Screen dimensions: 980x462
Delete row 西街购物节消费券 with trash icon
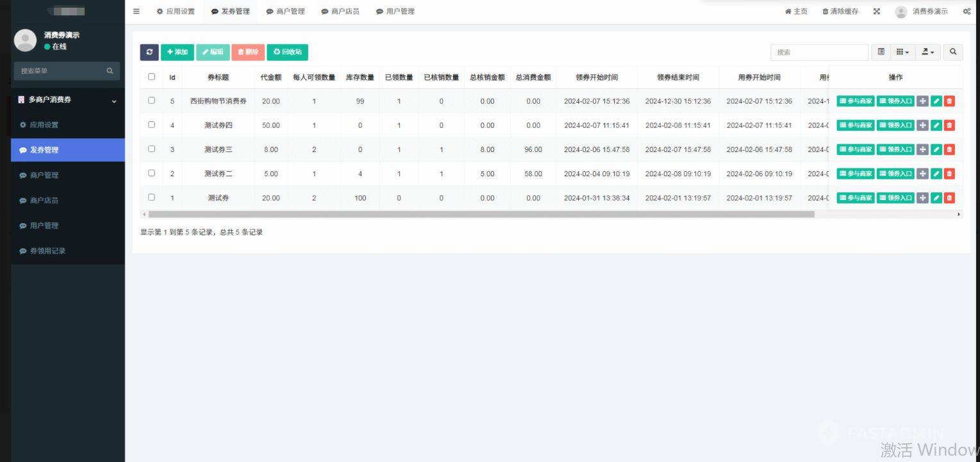pos(949,101)
